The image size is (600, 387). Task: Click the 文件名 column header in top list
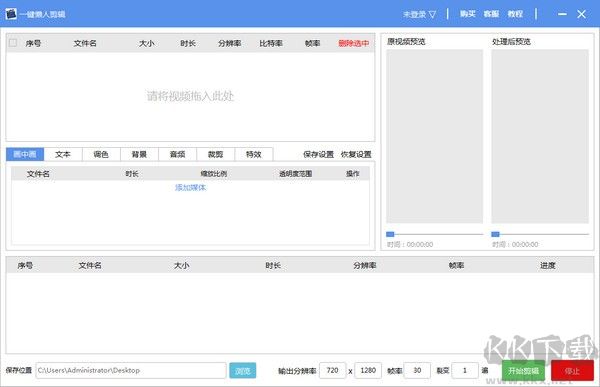[x=85, y=43]
